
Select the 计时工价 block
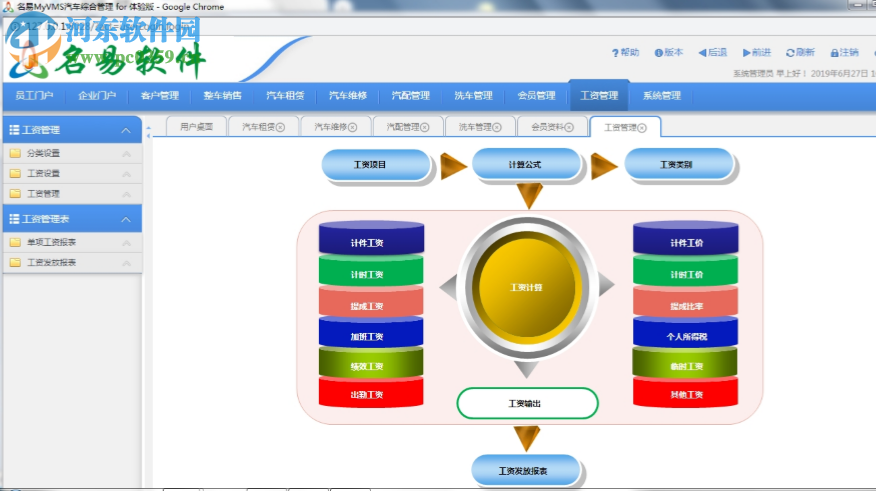pyautogui.click(x=685, y=272)
